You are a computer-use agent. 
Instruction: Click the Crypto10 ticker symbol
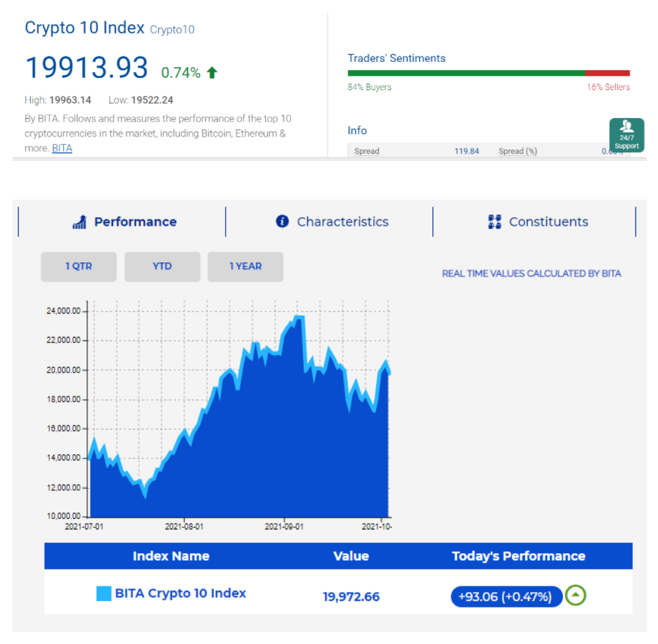pyautogui.click(x=172, y=30)
